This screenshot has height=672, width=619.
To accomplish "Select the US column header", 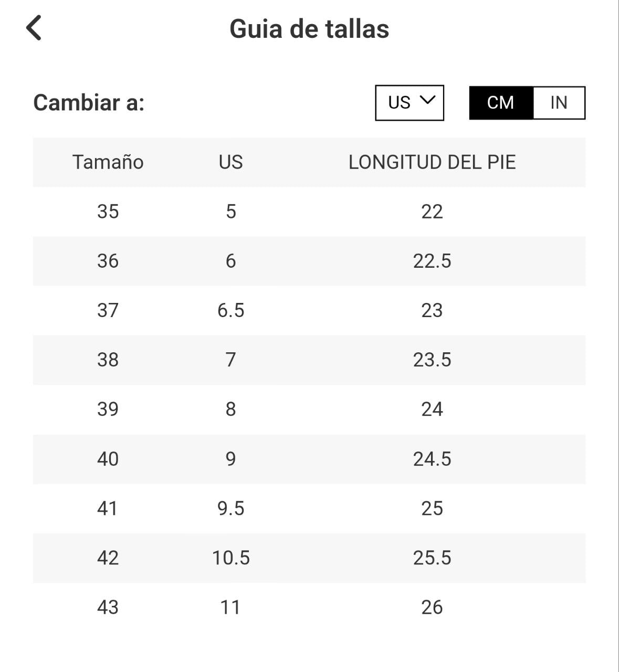I will 231,162.
